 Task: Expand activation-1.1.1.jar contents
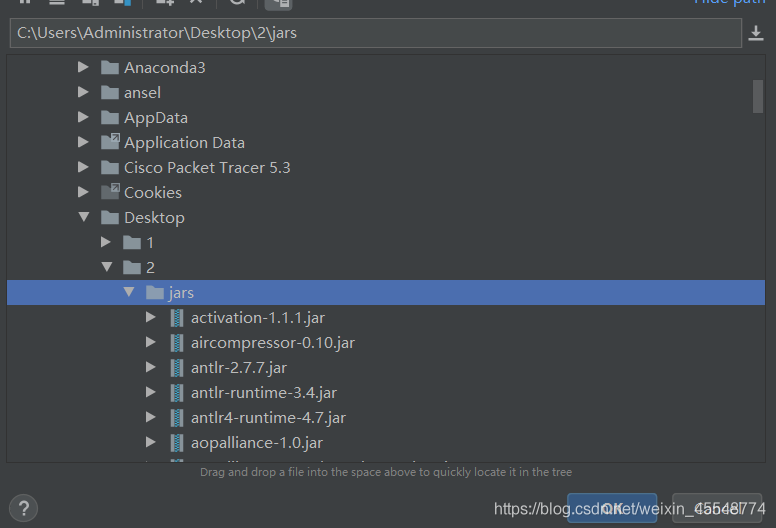tap(150, 317)
